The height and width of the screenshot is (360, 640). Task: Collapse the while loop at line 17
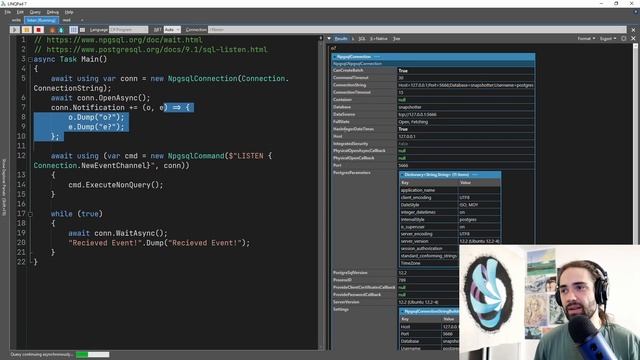[30, 214]
